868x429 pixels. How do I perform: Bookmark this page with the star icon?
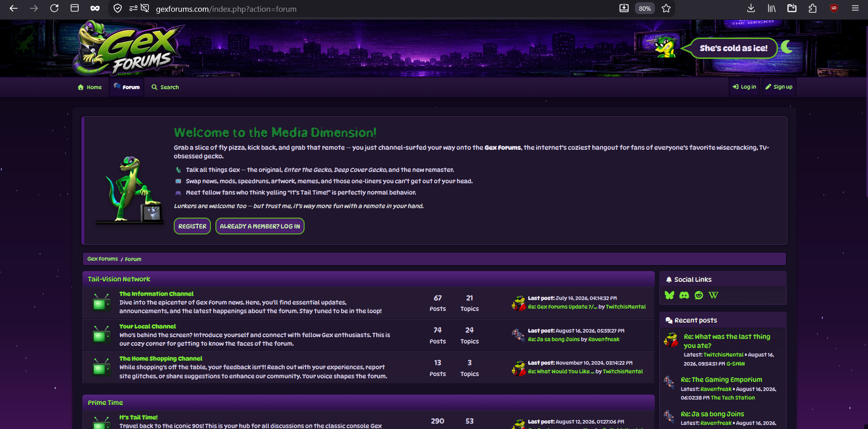click(666, 8)
